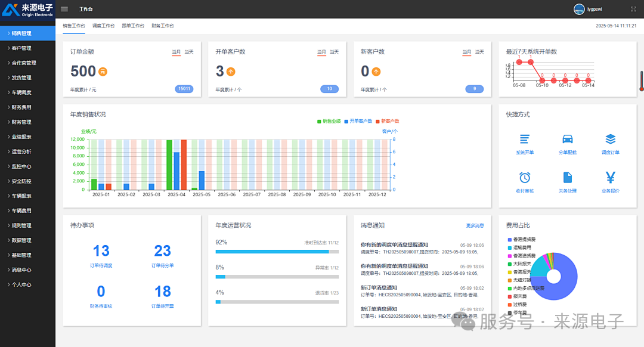Switch to the 跟单工作台 tab

coord(133,26)
